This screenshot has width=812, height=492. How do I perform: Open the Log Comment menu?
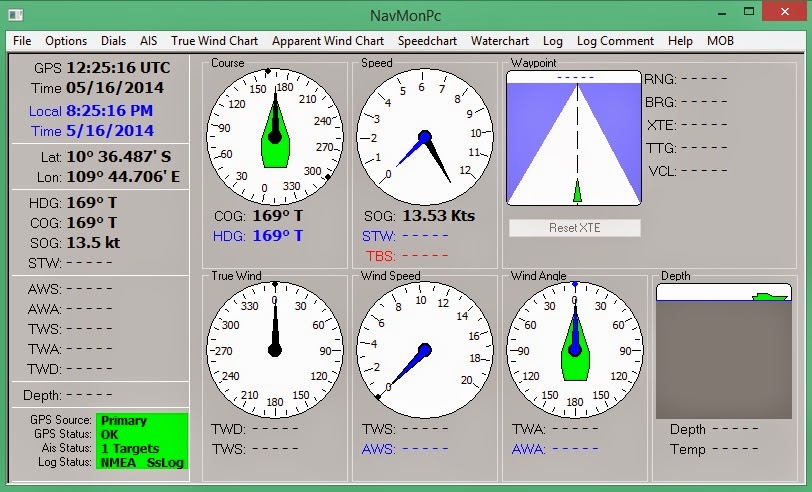pyautogui.click(x=615, y=41)
